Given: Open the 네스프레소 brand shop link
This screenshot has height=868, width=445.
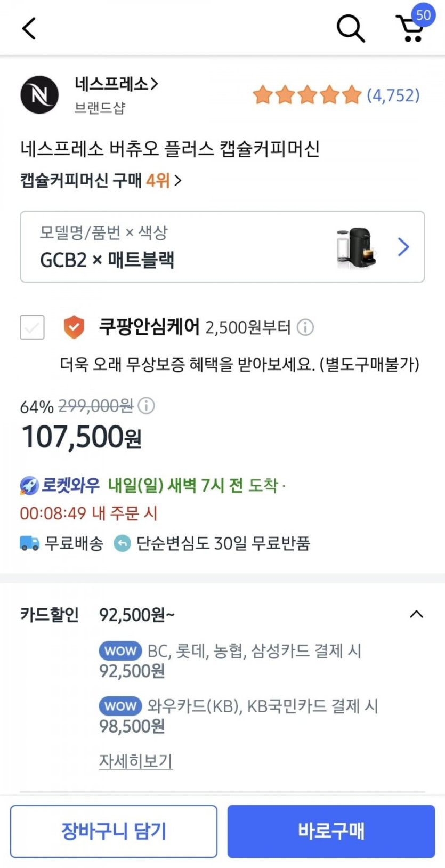Looking at the screenshot, I should click(116, 84).
